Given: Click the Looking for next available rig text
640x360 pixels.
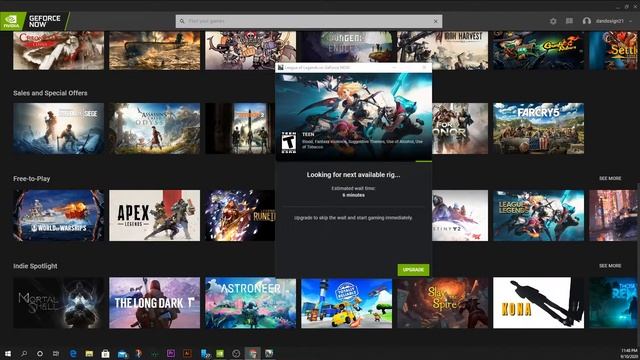Looking at the screenshot, I should click(353, 175).
